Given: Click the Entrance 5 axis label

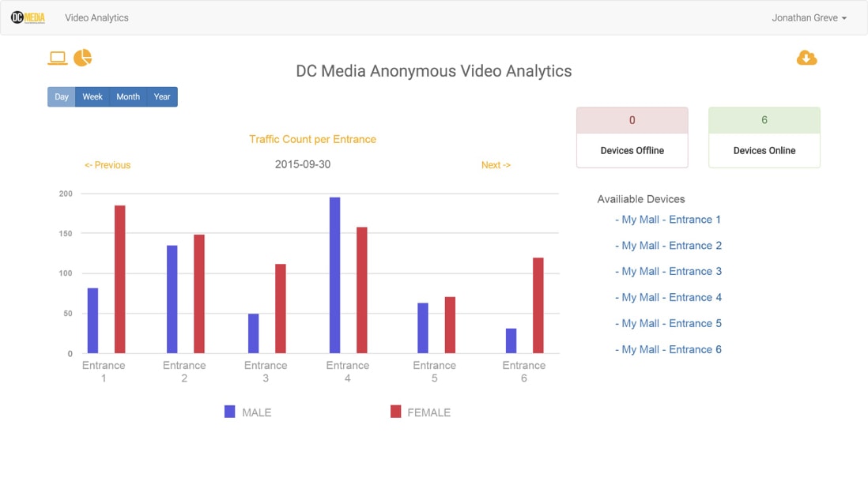Looking at the screenshot, I should [435, 372].
